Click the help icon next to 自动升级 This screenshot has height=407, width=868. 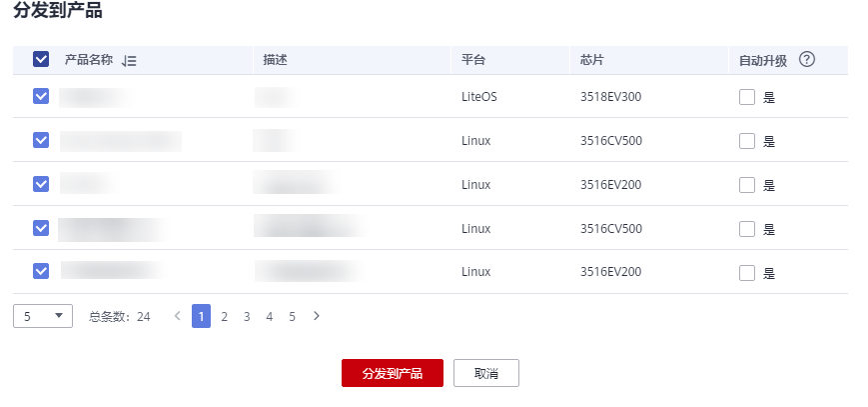click(807, 59)
